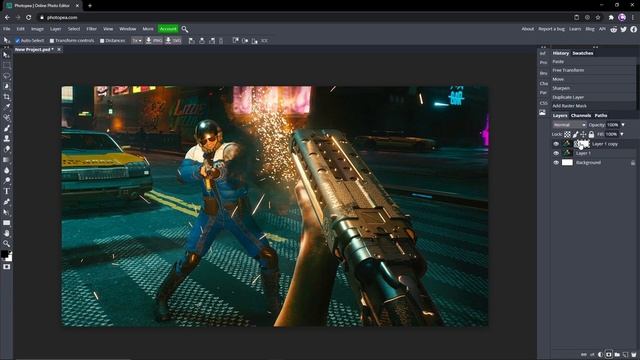
Task: Enable the Transform controls checkbox
Action: tap(52, 41)
